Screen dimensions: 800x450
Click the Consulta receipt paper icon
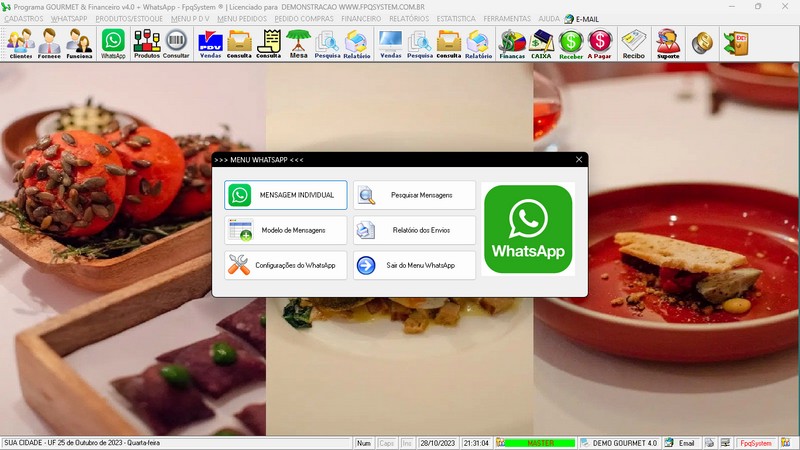pos(269,44)
